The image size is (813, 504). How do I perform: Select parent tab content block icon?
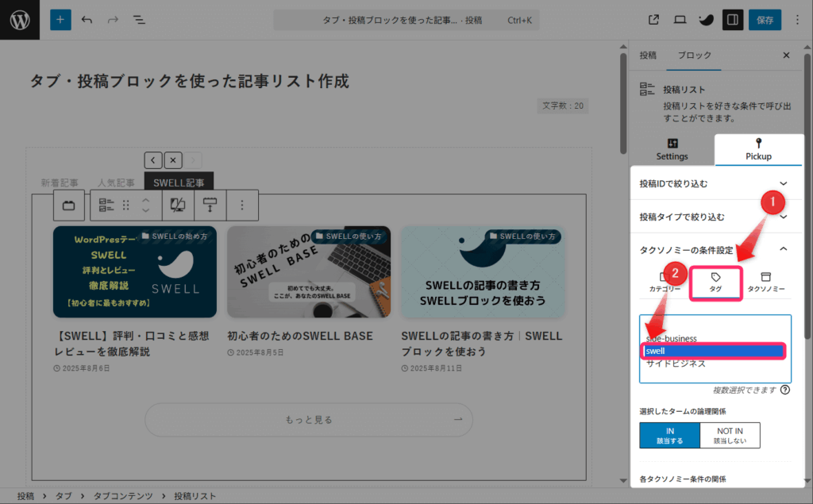69,206
